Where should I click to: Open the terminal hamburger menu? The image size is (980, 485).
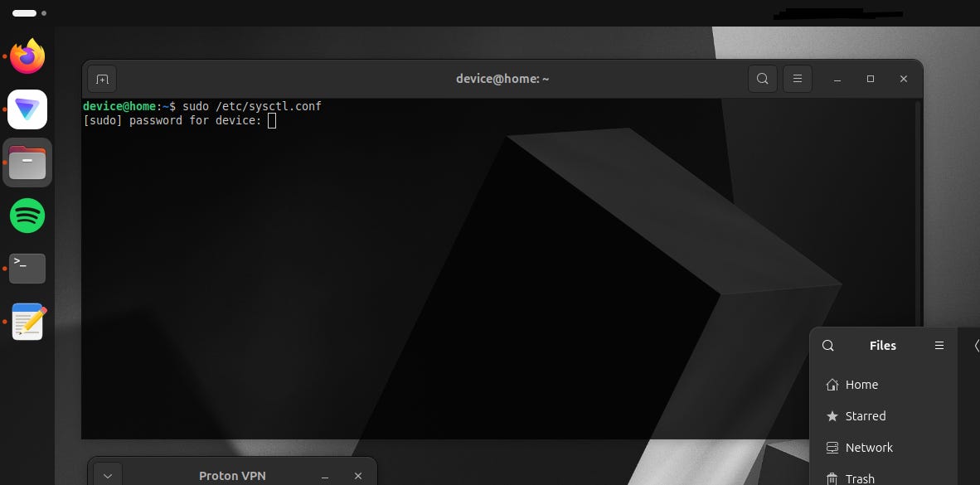(798, 79)
